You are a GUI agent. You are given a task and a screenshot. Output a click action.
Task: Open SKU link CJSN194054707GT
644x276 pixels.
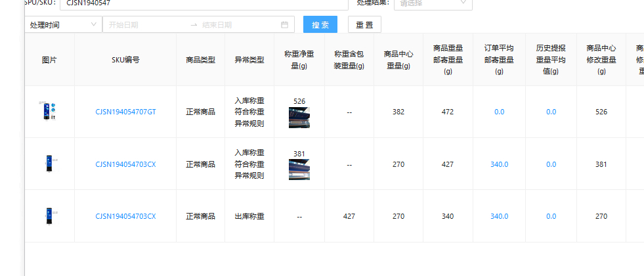125,112
